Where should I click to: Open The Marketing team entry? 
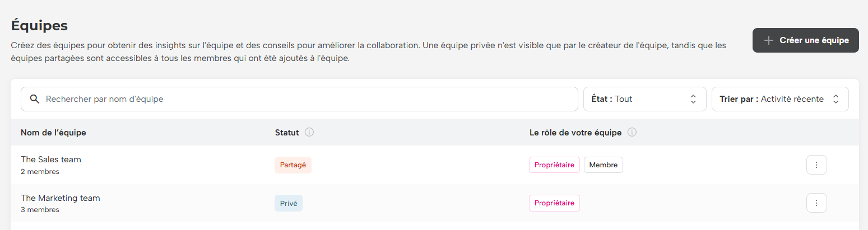click(61, 198)
